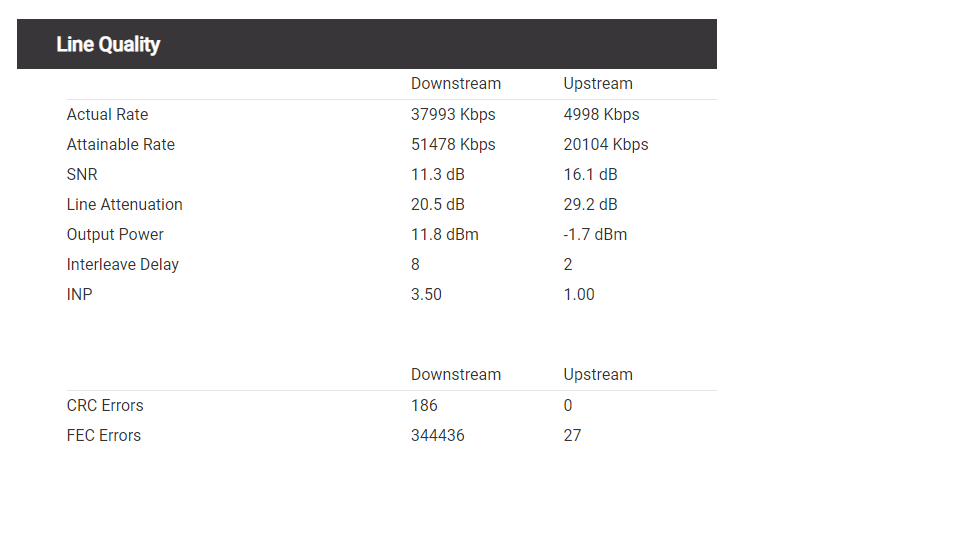This screenshot has height=536, width=959.
Task: Click the downstream actual rate 37993 Kbps
Action: (x=453, y=114)
